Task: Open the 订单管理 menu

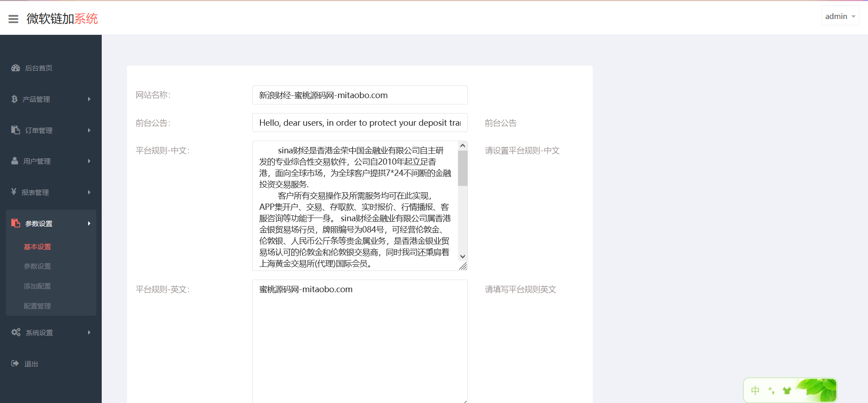Action: (x=51, y=130)
